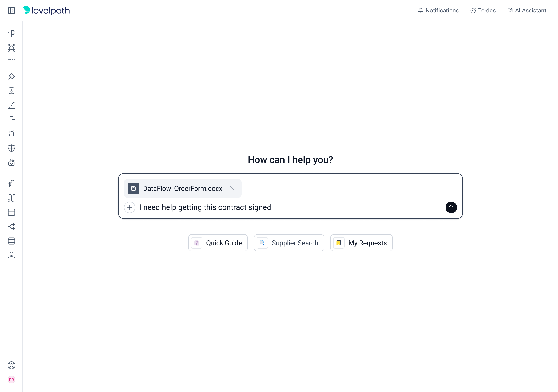This screenshot has height=392, width=558.
Task: Open the bar chart analytics icon
Action: coord(11,134)
